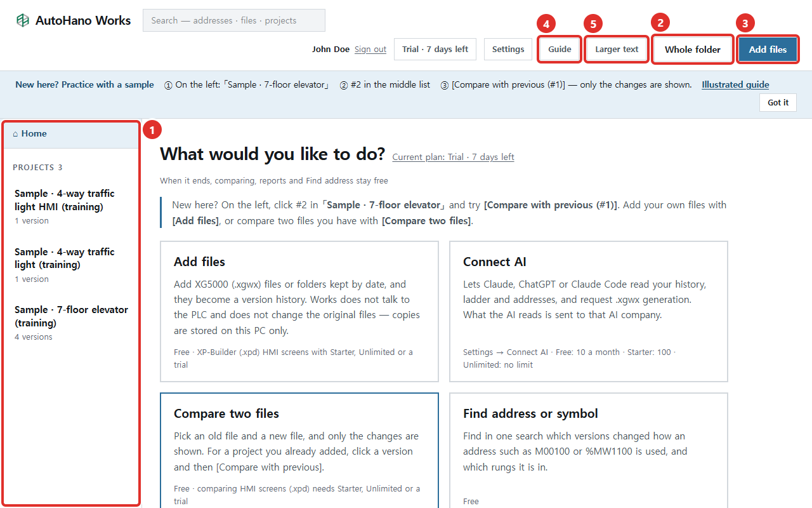Image resolution: width=812 pixels, height=508 pixels.
Task: Click the AutoHano Works logo icon
Action: pos(23,20)
